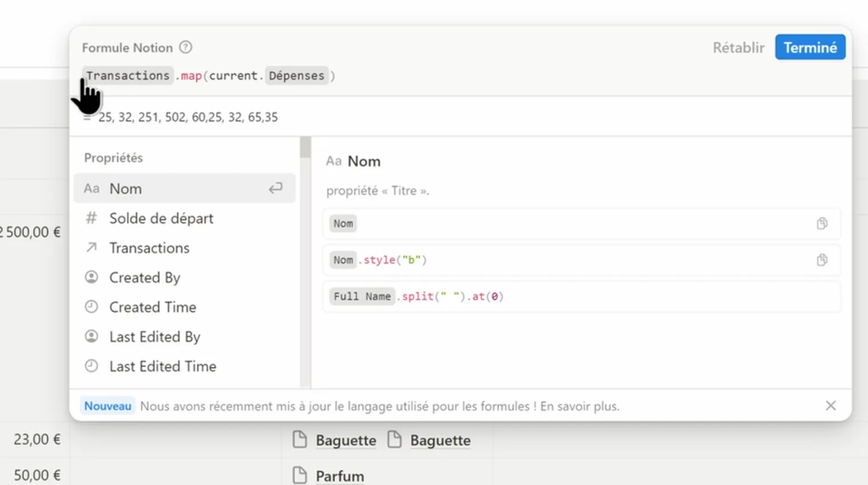The image size is (868, 485).
Task: Click the Terminé button
Action: [x=810, y=47]
